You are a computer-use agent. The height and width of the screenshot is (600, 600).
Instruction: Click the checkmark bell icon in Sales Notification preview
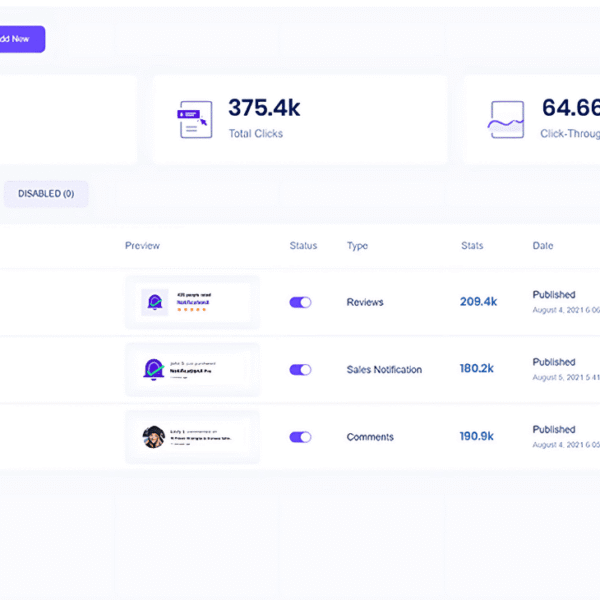(154, 369)
